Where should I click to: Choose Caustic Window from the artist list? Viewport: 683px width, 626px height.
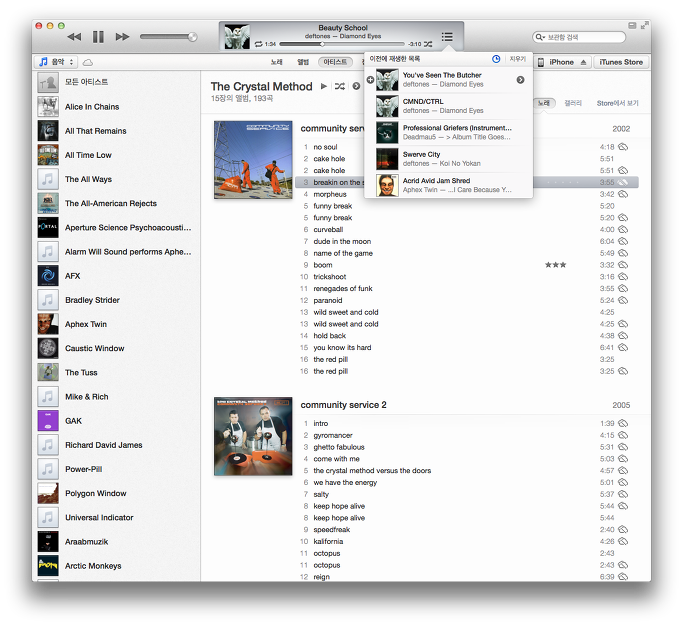pos(118,349)
